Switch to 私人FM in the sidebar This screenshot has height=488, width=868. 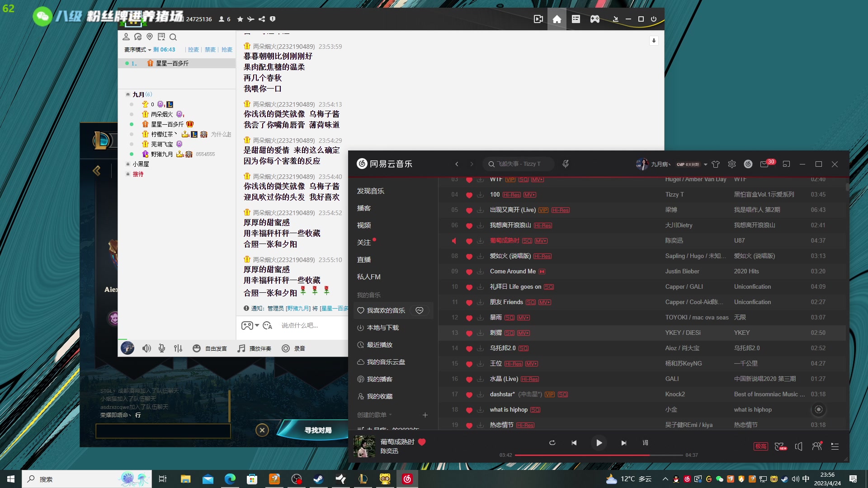click(369, 277)
